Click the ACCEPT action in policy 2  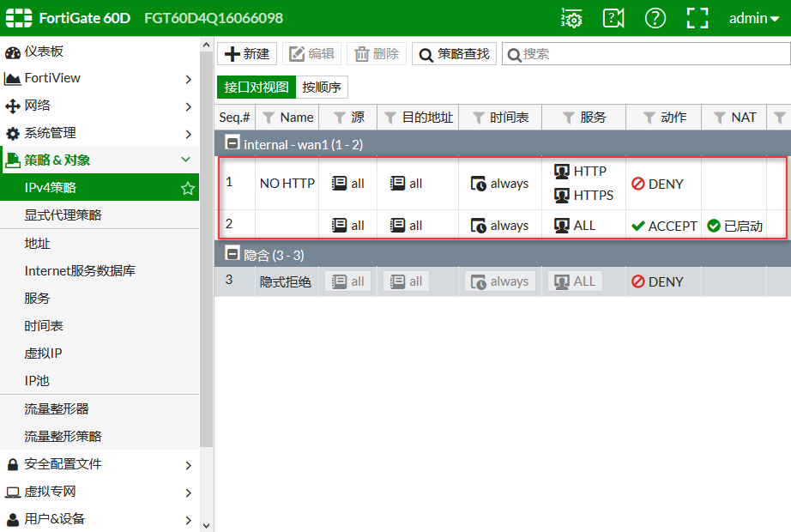664,227
